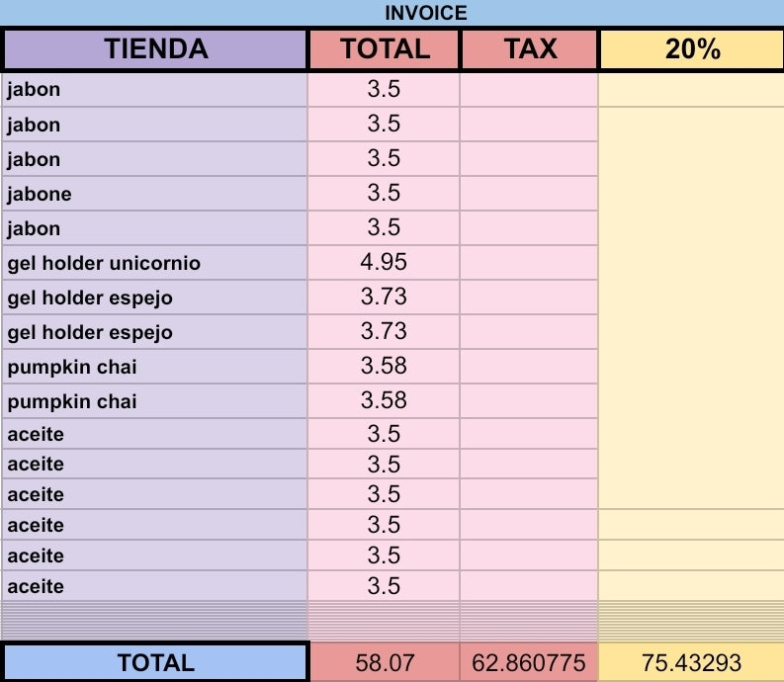
Task: Click the cell labeled jabone
Action: click(155, 194)
